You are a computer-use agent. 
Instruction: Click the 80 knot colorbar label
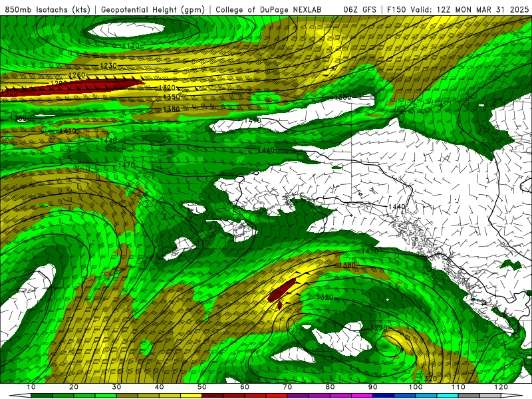330,387
